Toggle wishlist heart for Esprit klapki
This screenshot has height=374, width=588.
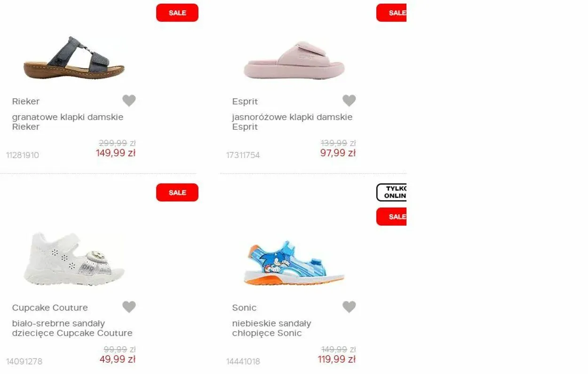[x=349, y=101]
